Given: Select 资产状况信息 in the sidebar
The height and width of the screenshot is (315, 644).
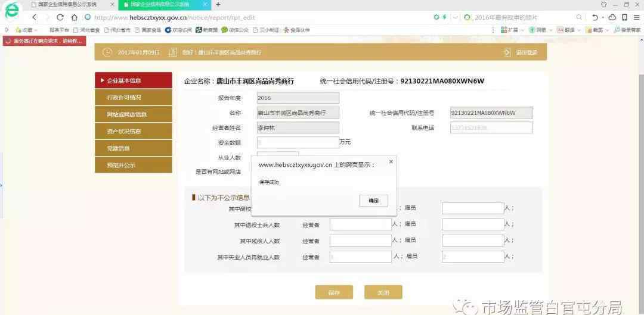Looking at the screenshot, I should click(x=125, y=132).
